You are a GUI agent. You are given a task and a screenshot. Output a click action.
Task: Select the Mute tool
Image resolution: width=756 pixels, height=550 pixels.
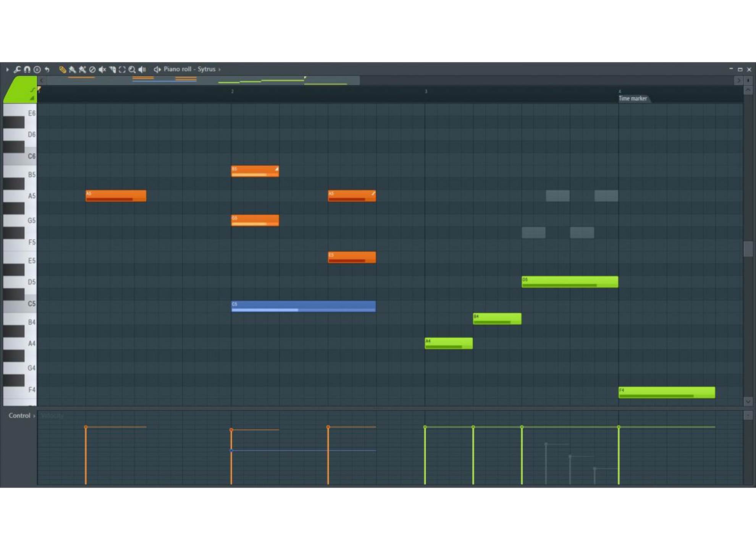pyautogui.click(x=102, y=70)
